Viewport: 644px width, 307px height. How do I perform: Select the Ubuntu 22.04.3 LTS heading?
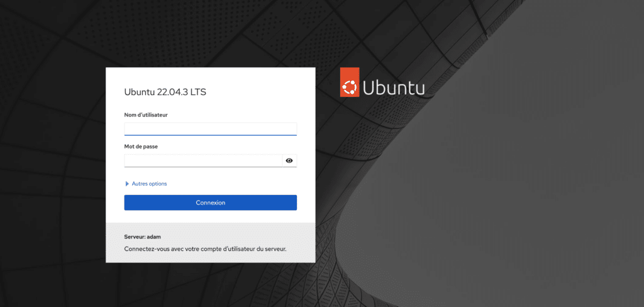tap(165, 92)
